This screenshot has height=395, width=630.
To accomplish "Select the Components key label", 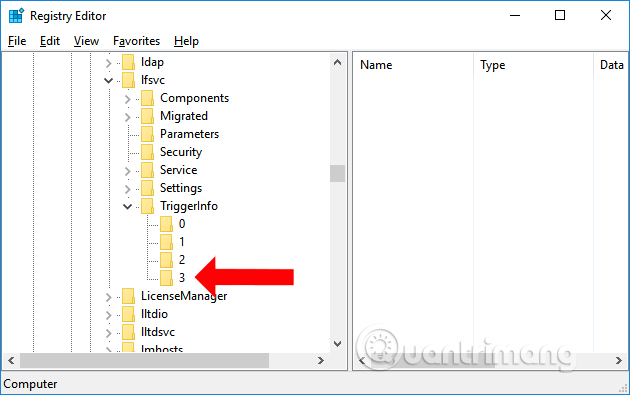I will (x=194, y=98).
